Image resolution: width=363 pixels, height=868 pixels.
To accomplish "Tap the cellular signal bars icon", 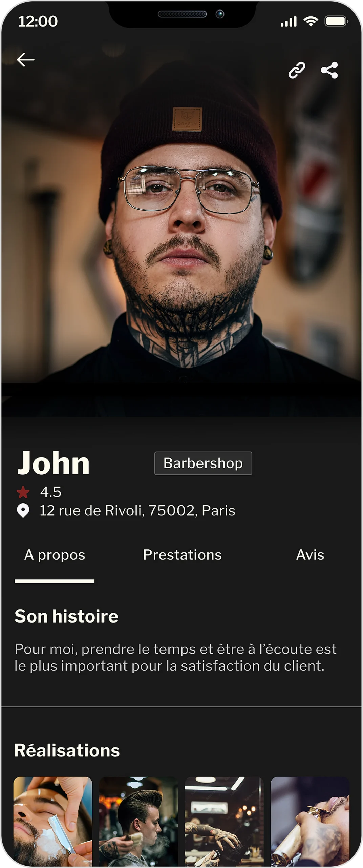I will 289,21.
